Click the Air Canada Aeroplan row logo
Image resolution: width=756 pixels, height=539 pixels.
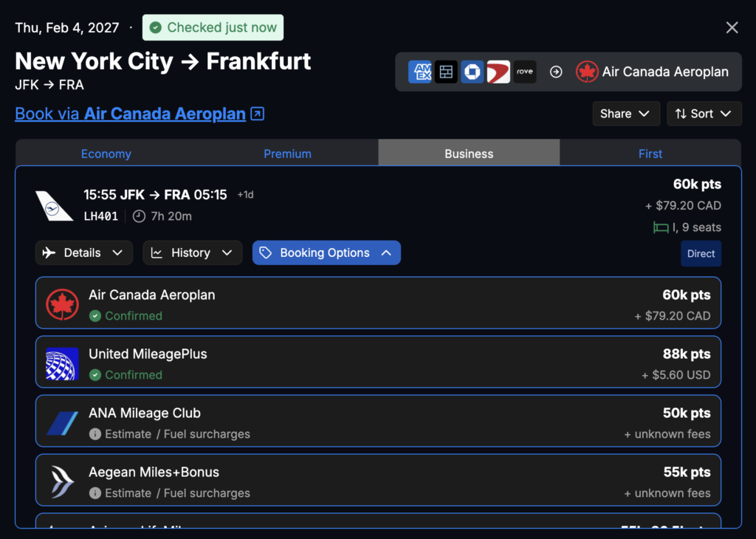62,305
